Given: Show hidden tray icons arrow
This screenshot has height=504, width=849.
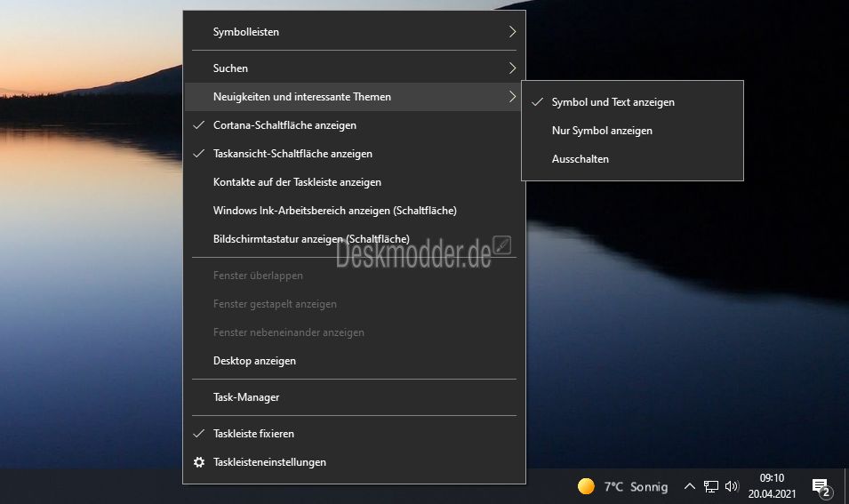Looking at the screenshot, I should (x=689, y=486).
